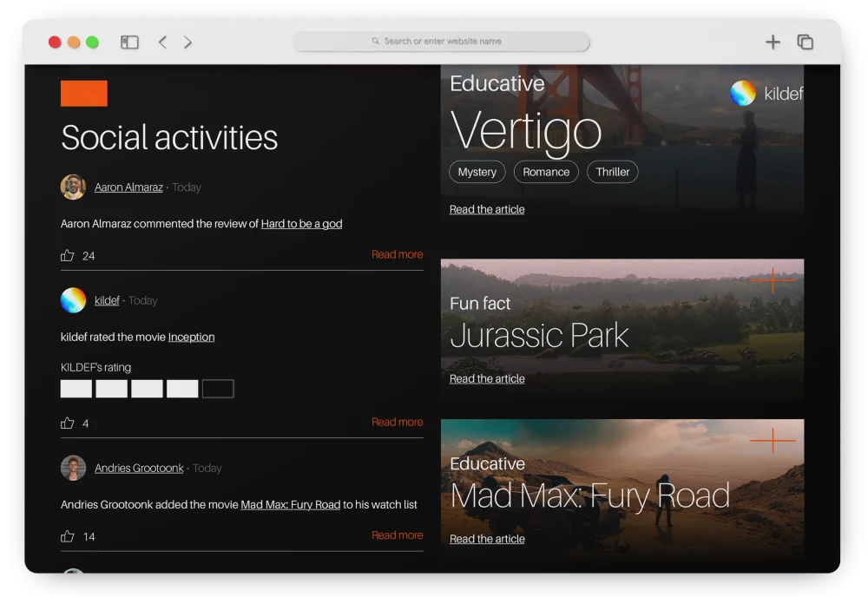
Task: Click the search or enter website name field
Action: (x=441, y=41)
